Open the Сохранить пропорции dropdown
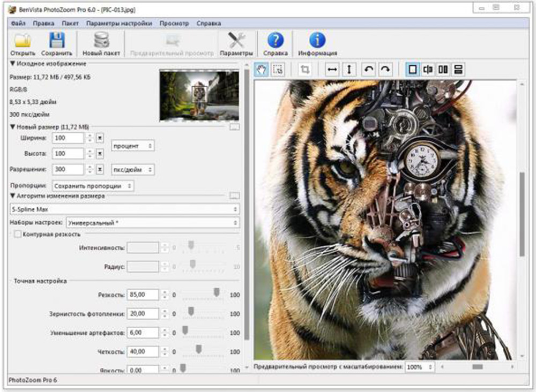Screen dimensions: 536x392 (93, 186)
